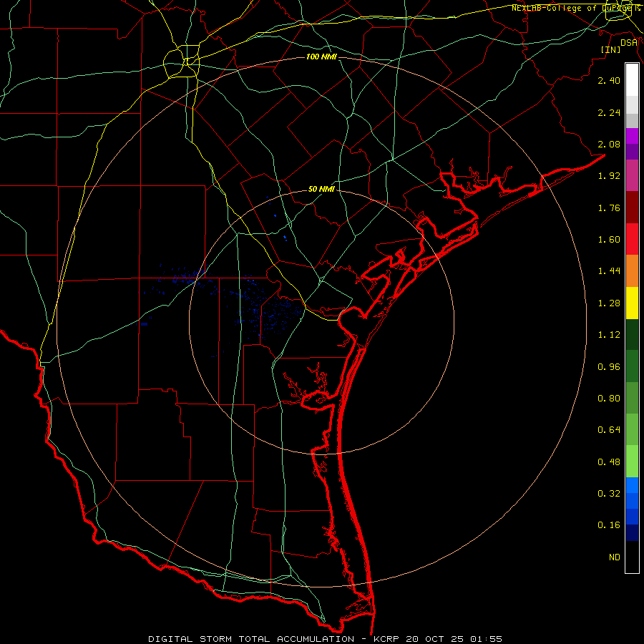This screenshot has height=644, width=644.
Task: Click the '100 NMI' range ring label
Action: [321, 57]
